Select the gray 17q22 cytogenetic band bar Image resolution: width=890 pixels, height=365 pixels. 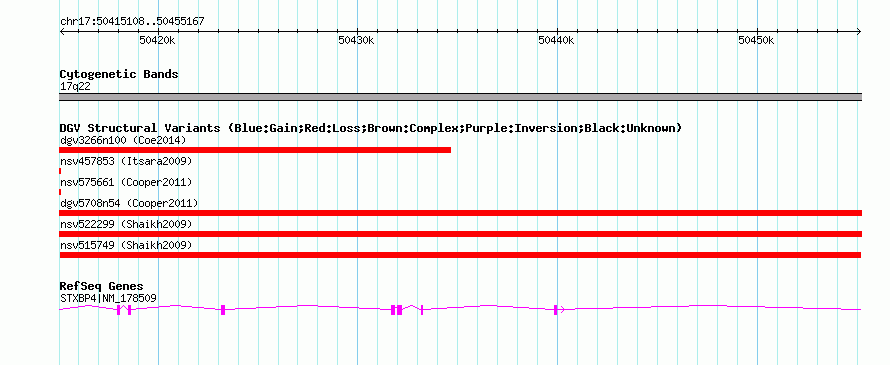[460, 97]
